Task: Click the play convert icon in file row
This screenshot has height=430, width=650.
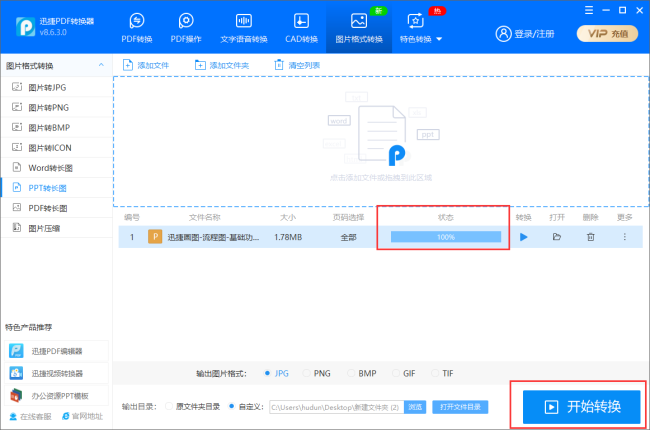Action: pyautogui.click(x=524, y=237)
